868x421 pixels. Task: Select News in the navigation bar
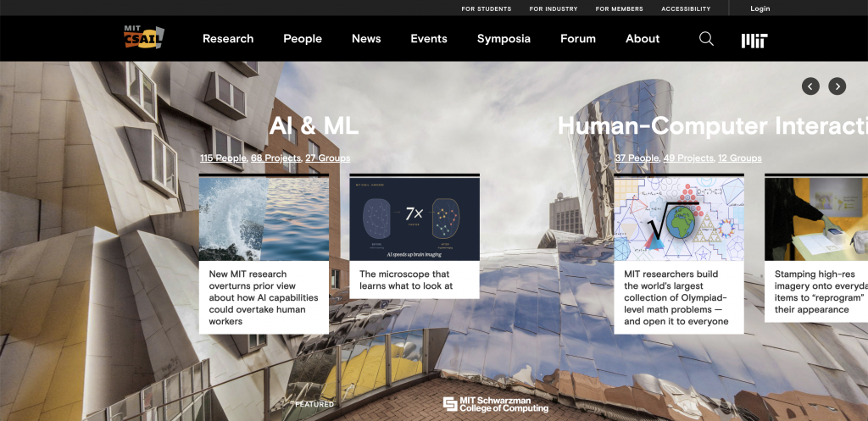pos(366,39)
